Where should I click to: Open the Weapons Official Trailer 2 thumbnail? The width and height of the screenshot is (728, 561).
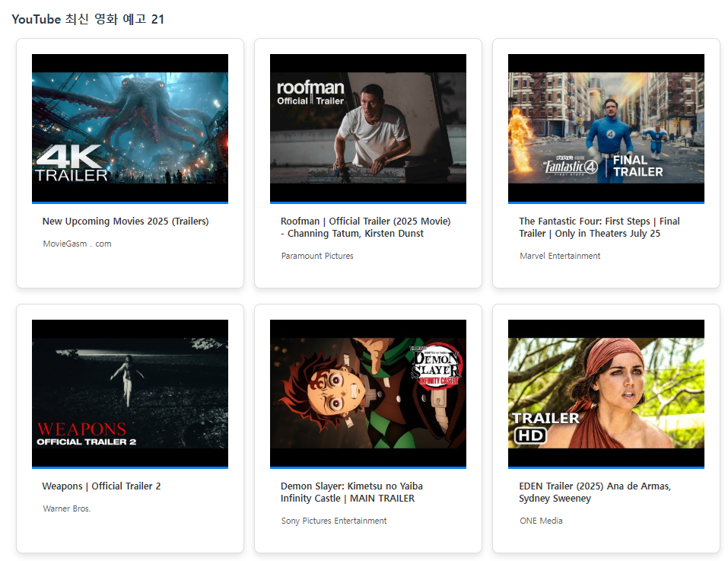pyautogui.click(x=130, y=394)
